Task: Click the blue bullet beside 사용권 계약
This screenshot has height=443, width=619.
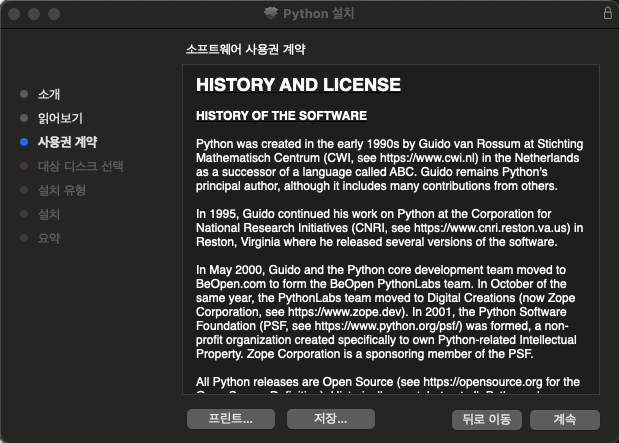Action: click(24, 142)
